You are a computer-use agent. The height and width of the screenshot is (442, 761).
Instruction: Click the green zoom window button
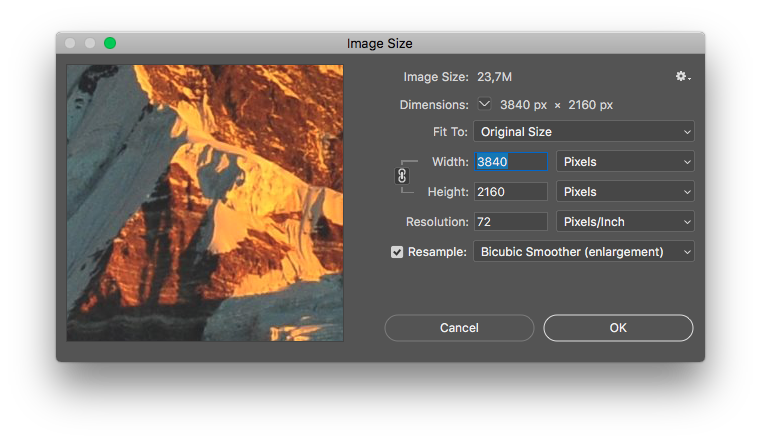point(110,43)
